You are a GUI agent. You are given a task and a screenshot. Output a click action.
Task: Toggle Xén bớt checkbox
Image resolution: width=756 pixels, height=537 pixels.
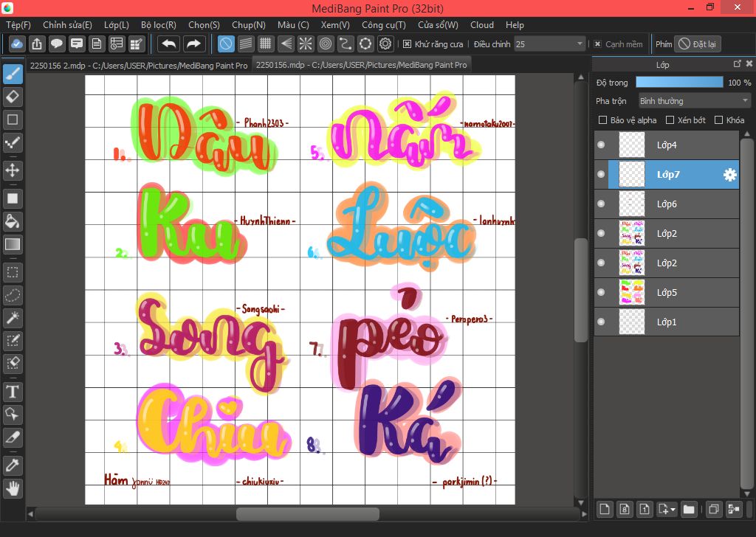pos(670,120)
